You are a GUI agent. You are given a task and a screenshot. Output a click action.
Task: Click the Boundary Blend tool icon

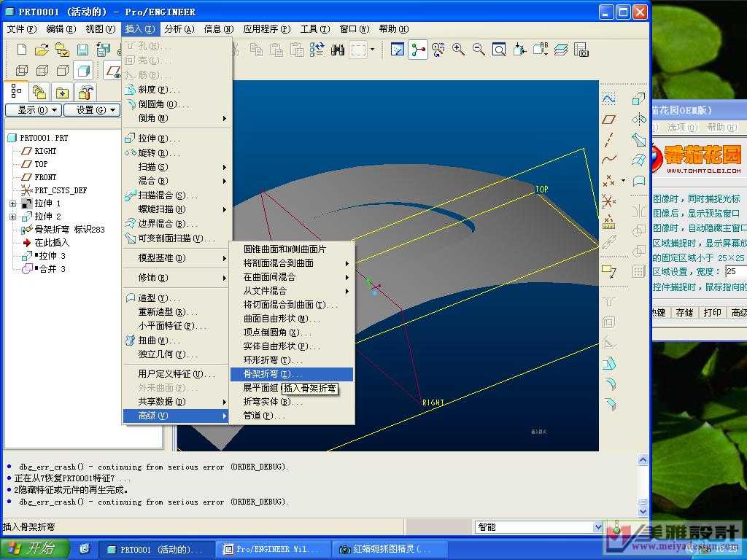(x=638, y=160)
